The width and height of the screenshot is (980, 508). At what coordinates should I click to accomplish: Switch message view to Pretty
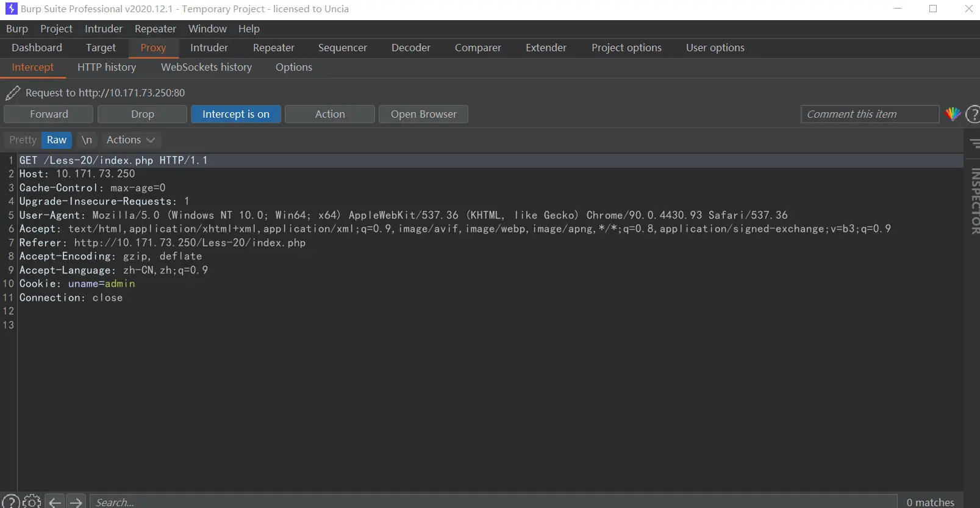tap(23, 140)
